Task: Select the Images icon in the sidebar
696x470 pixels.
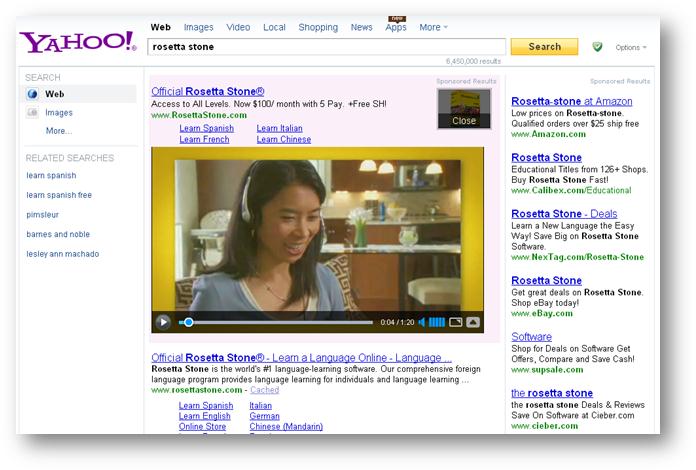Action: pos(32,112)
